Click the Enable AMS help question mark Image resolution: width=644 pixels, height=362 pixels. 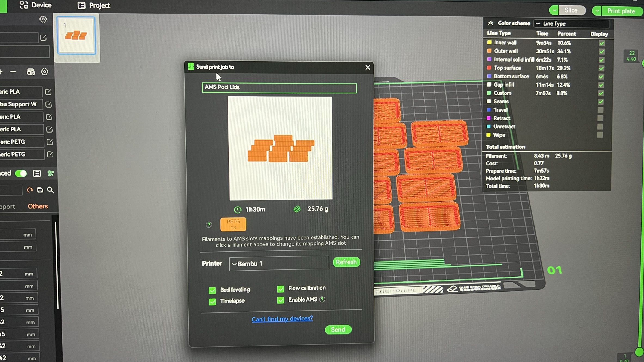pos(322,300)
